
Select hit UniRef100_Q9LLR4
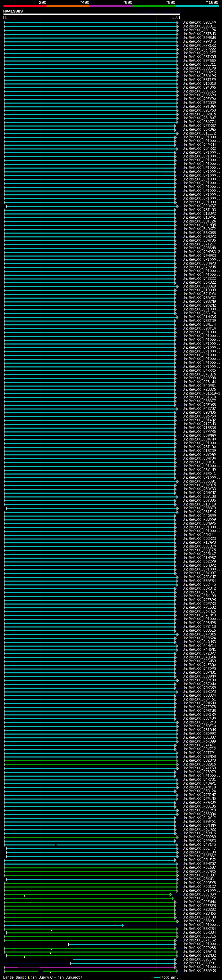pyautogui.click(x=199, y=30)
